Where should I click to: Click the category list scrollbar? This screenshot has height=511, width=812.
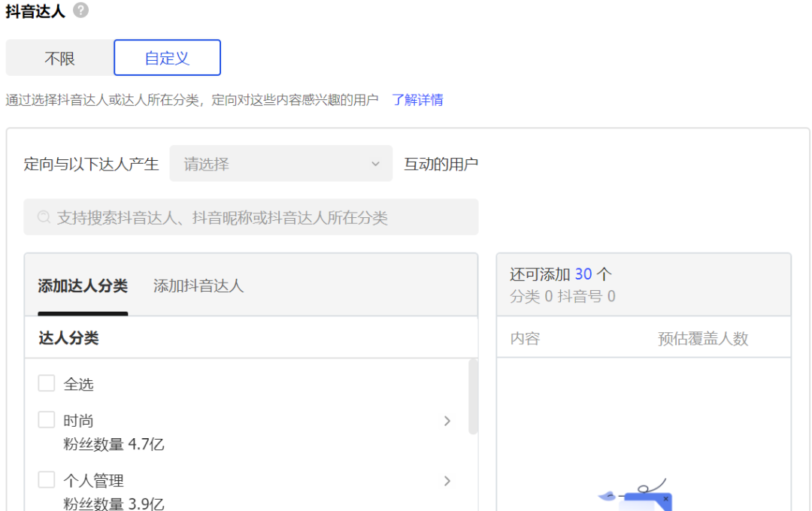tap(473, 397)
